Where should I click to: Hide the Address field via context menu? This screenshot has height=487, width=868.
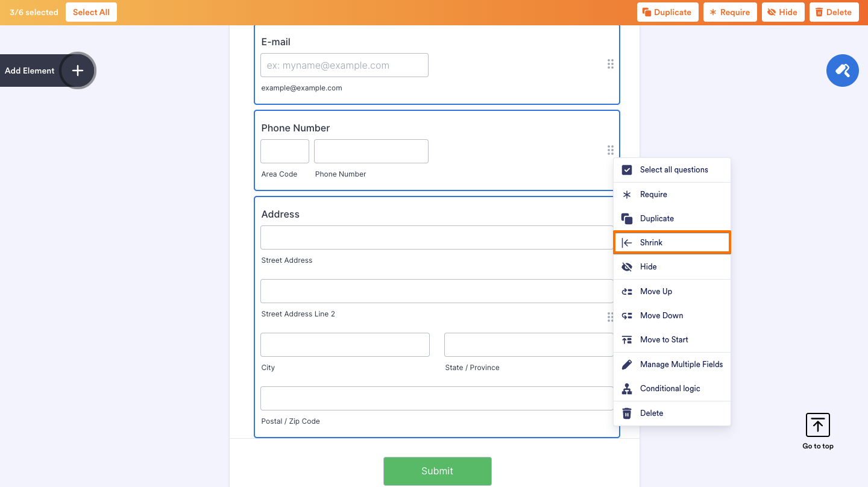[x=648, y=266]
